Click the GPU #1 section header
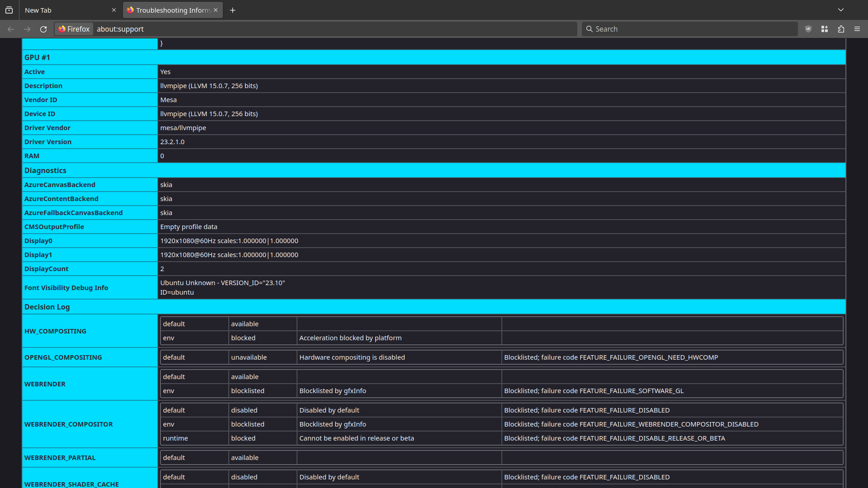 point(434,57)
